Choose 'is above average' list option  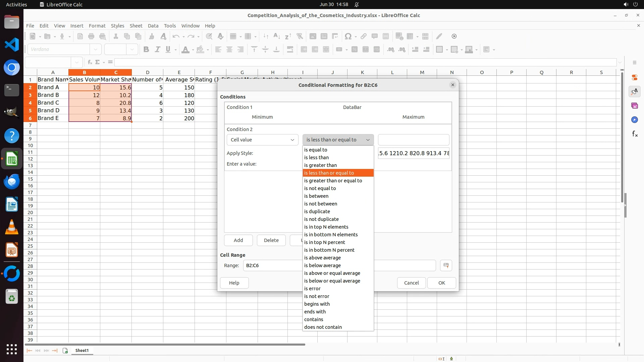(x=322, y=258)
